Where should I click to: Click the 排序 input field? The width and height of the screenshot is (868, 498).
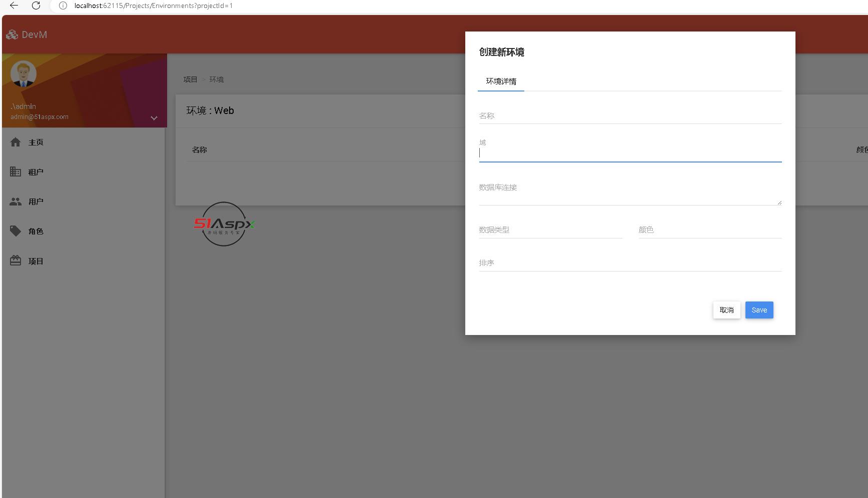630,263
